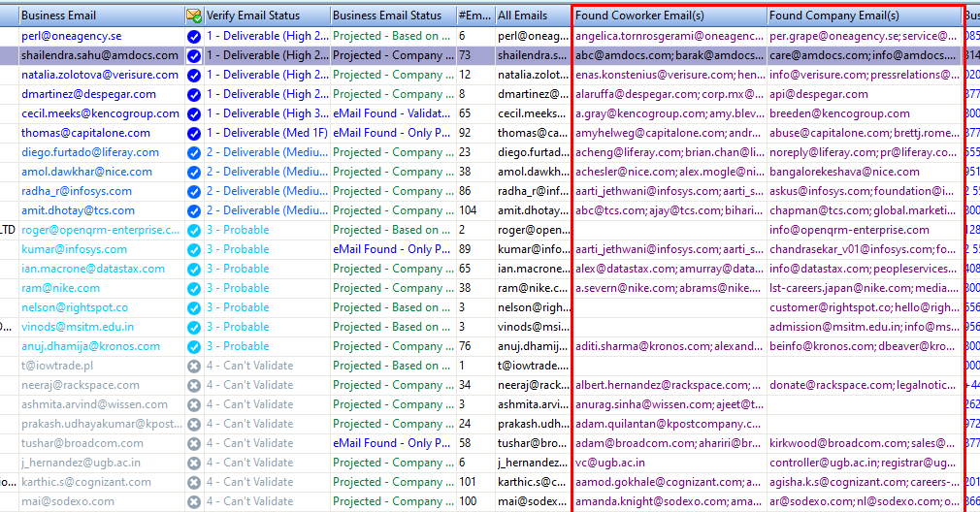Viewport: 980px width, 512px height.
Task: Click 'eMail Found - Validat...' in the cecil.meeks row
Action: [x=392, y=113]
